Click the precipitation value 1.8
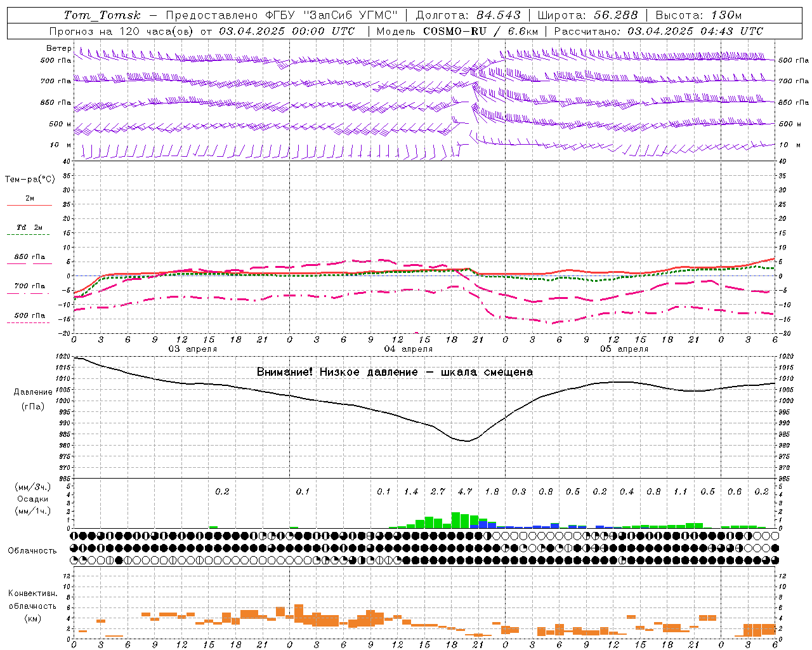Image resolution: width=812 pixels, height=650 pixels. 492,491
